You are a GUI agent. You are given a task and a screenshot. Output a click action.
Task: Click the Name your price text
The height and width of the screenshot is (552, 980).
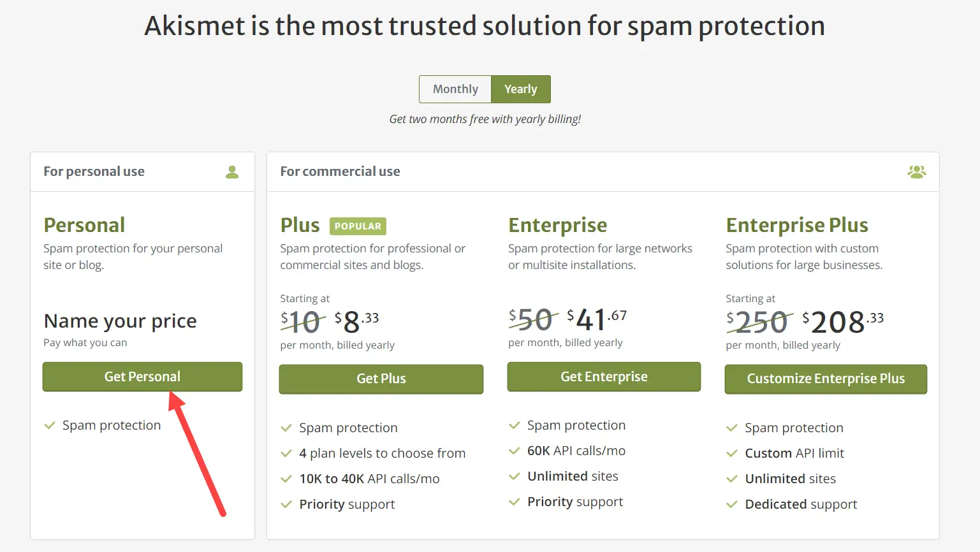click(x=120, y=321)
